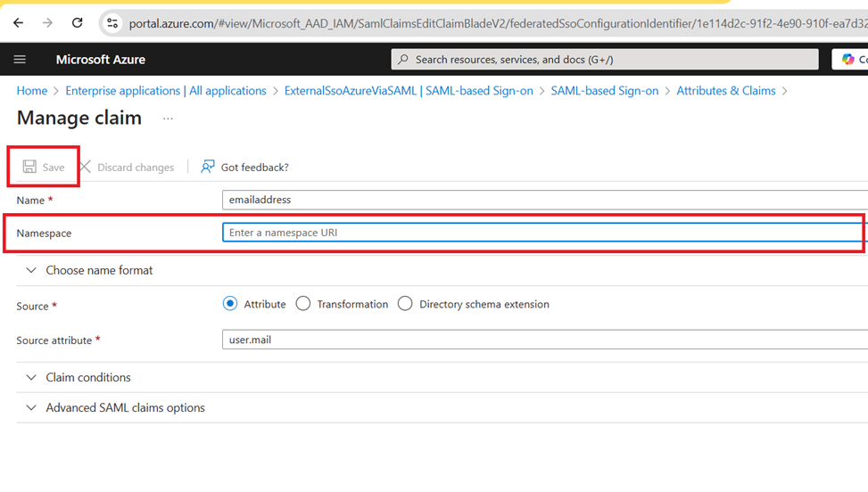The image size is (868, 492).
Task: Click the browser forward arrow
Action: click(x=47, y=22)
